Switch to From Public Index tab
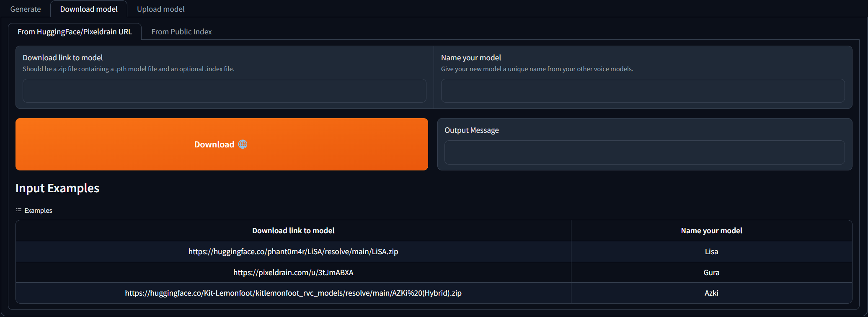The height and width of the screenshot is (317, 868). (181, 31)
